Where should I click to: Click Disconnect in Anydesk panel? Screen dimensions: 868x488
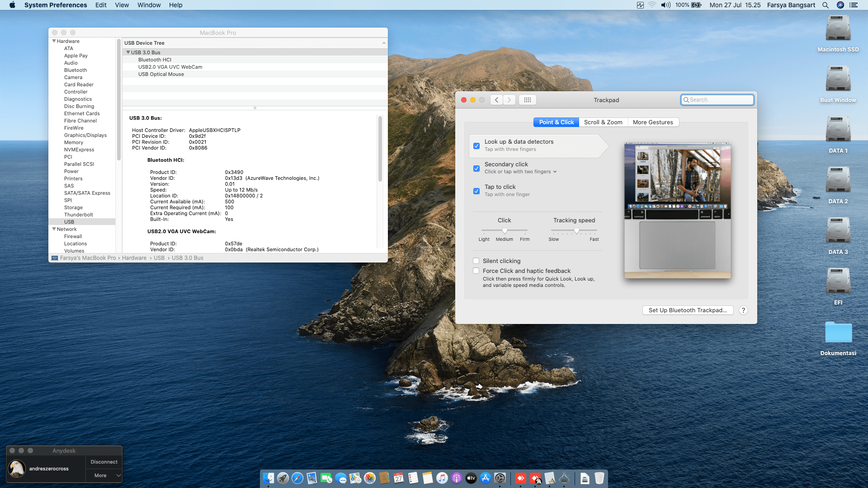tap(104, 462)
